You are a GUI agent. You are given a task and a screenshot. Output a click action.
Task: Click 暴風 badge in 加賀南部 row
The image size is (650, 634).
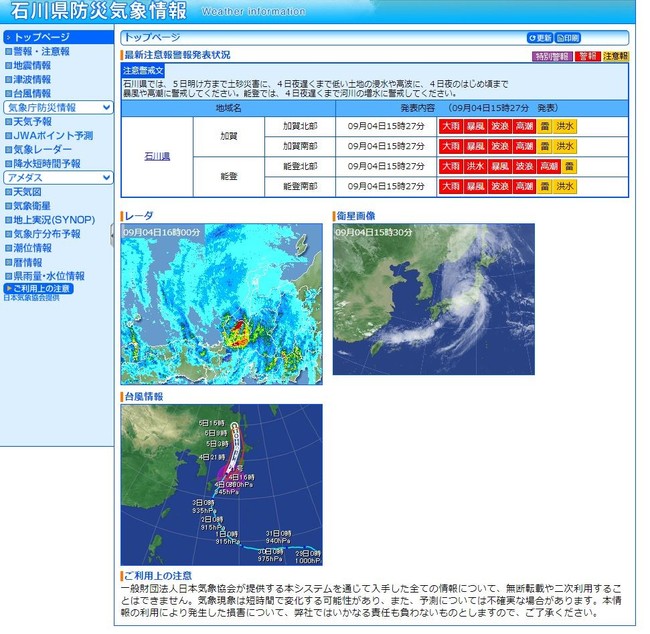[475, 146]
